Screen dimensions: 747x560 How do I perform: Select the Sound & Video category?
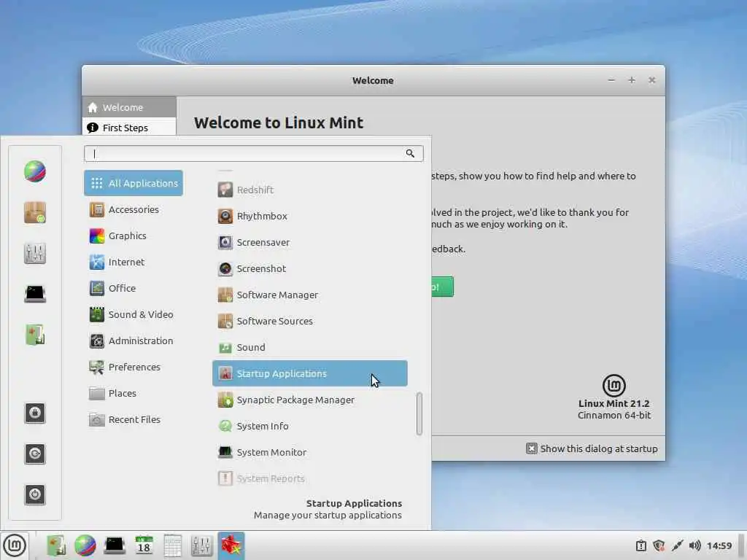133,314
